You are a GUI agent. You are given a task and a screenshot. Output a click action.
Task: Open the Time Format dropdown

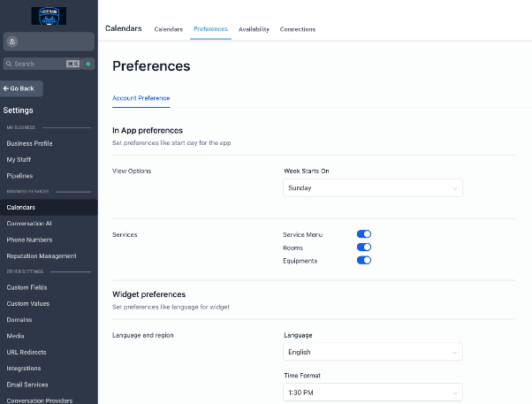tap(373, 393)
